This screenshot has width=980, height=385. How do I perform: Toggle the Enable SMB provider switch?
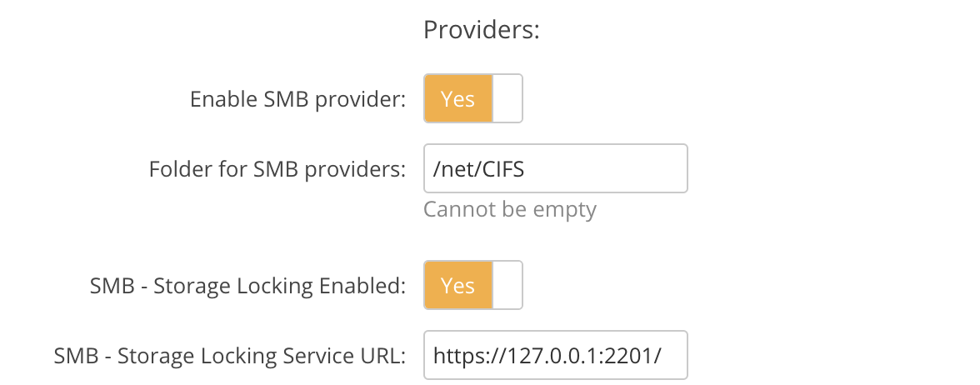(472, 98)
